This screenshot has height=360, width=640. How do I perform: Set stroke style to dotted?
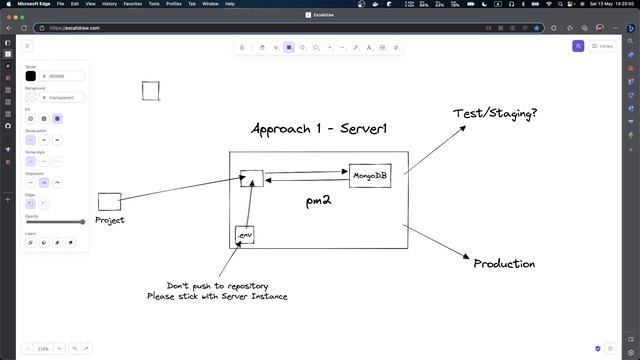(58, 161)
